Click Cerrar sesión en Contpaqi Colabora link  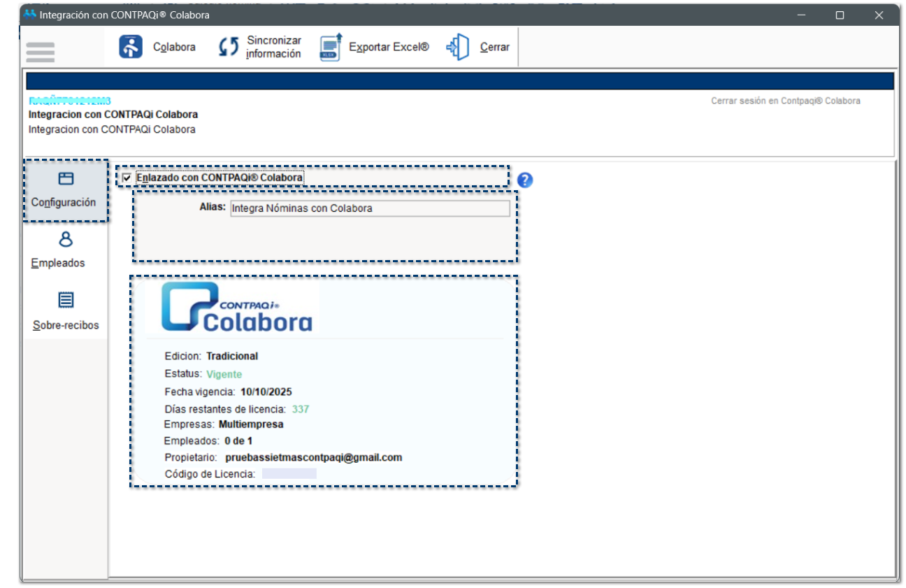pyautogui.click(x=785, y=101)
